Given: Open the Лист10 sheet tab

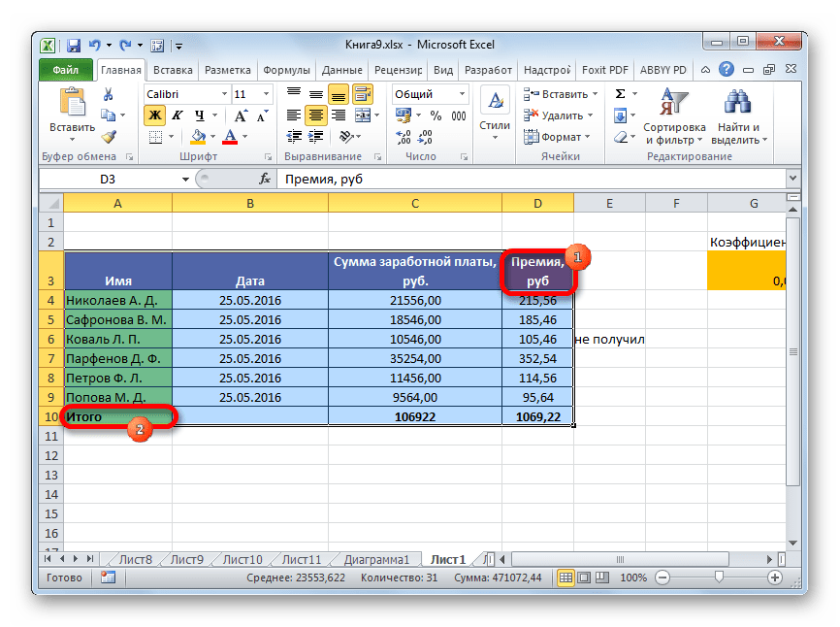Looking at the screenshot, I should 242,559.
